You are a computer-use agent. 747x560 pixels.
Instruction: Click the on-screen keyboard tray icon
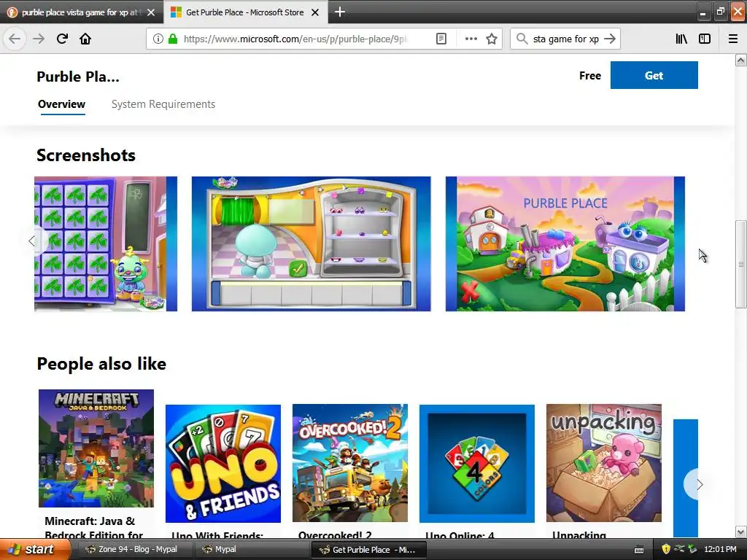click(639, 550)
